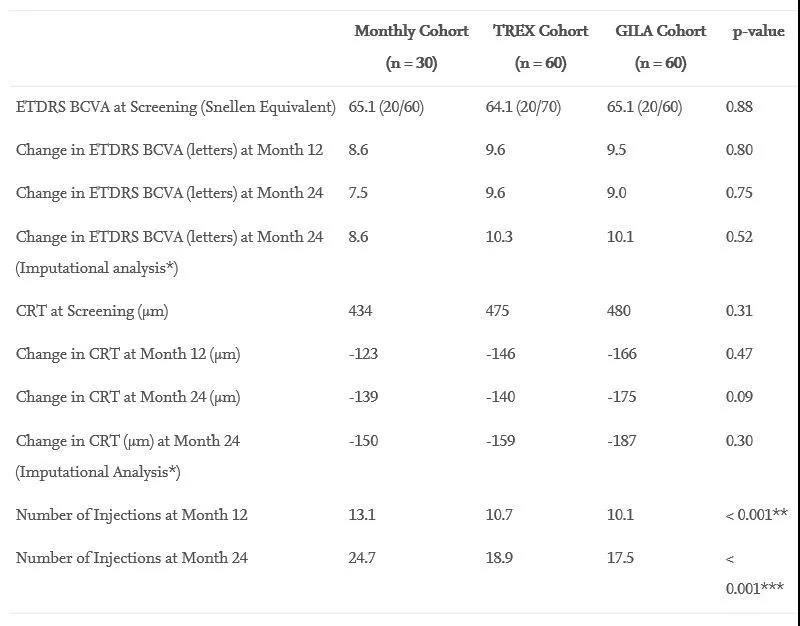800x626 pixels.
Task: Click the p-value 0.88 cell
Action: point(739,107)
